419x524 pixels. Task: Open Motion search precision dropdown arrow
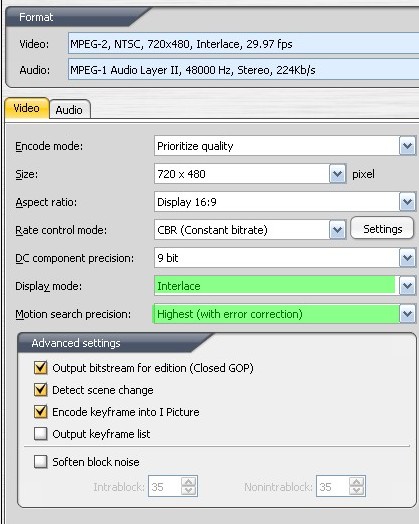click(x=407, y=314)
